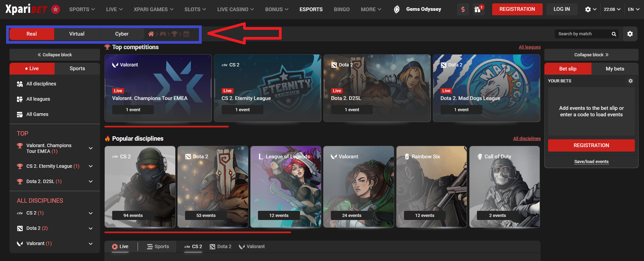Click the LOG IN button
The image size is (644, 261).
tap(562, 9)
